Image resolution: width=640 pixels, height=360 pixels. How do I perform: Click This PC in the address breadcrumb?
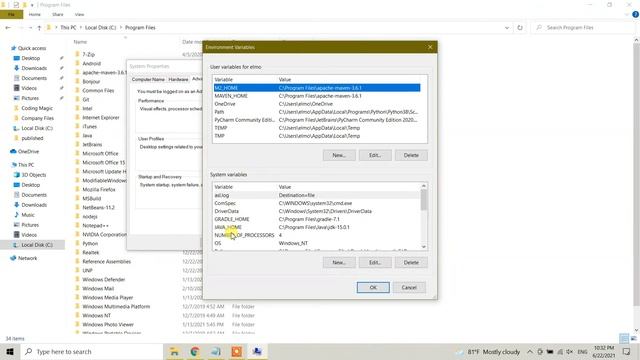click(68, 28)
